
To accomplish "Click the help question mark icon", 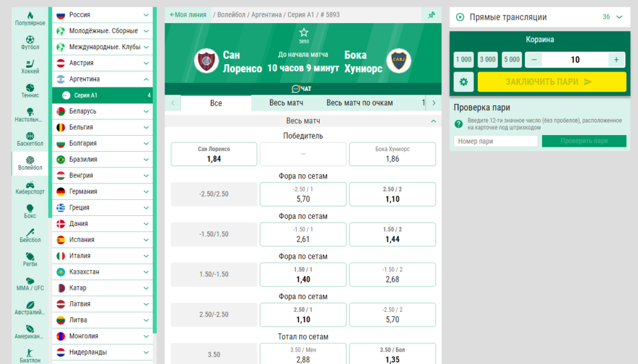I will click(x=459, y=124).
